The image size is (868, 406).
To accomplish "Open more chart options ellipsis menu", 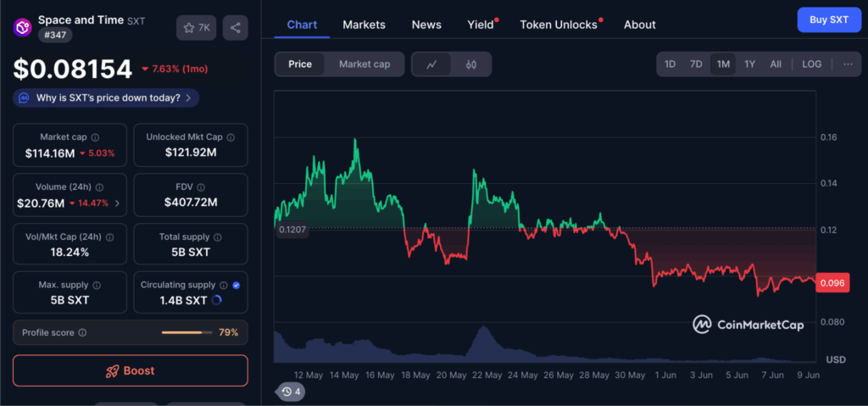I will tap(848, 64).
